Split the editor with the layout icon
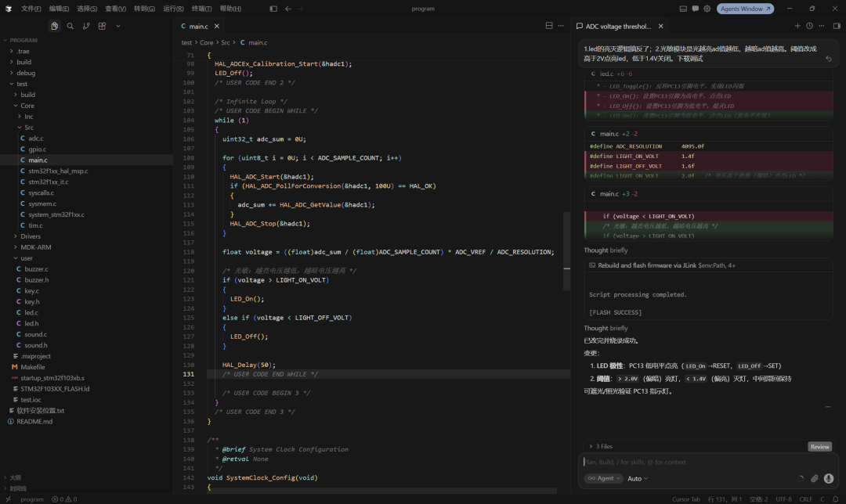Viewport: 846px width, 504px height. pyautogui.click(x=548, y=25)
